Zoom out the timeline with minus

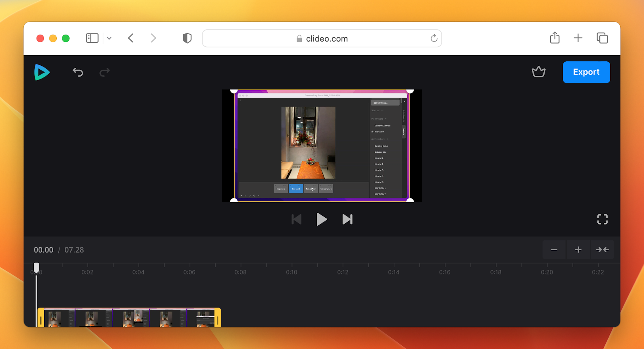click(x=554, y=250)
